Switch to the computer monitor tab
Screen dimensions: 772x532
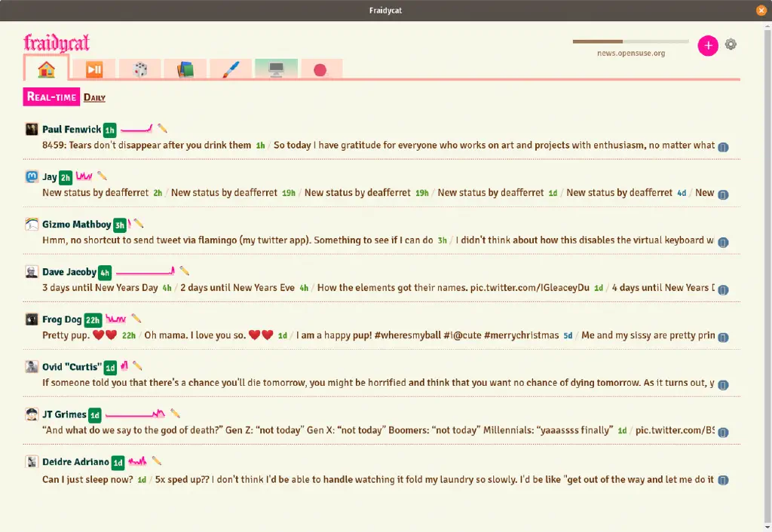point(276,69)
